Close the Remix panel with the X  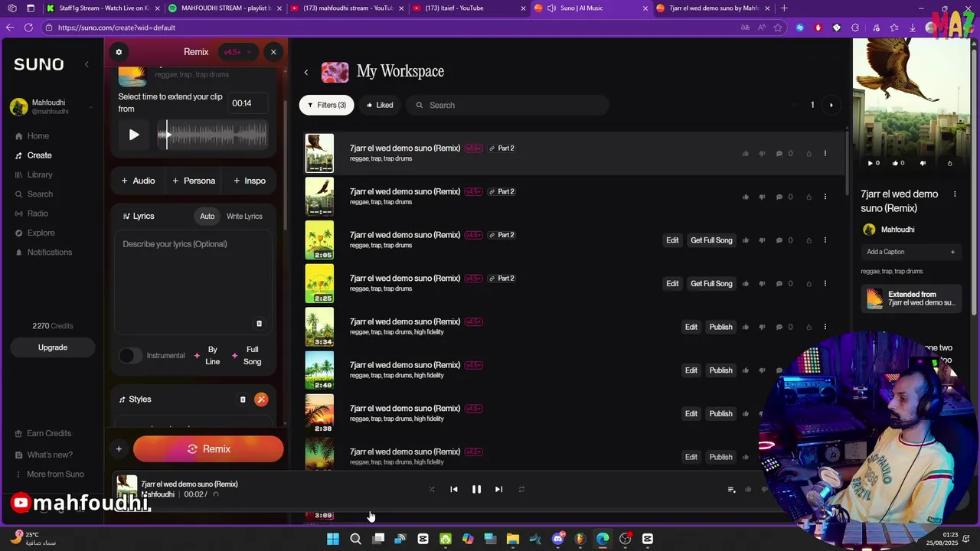tap(273, 52)
